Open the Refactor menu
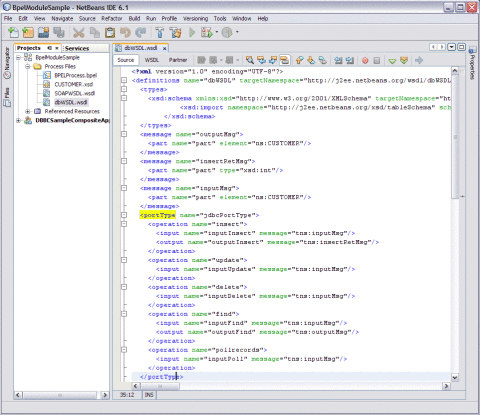Image resolution: width=480 pixels, height=415 pixels. 112,19
